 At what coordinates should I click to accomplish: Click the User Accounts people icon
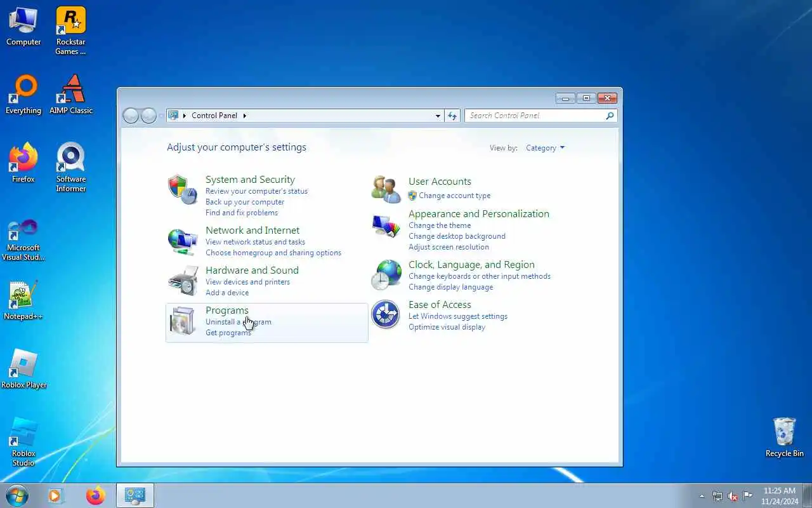tap(386, 189)
